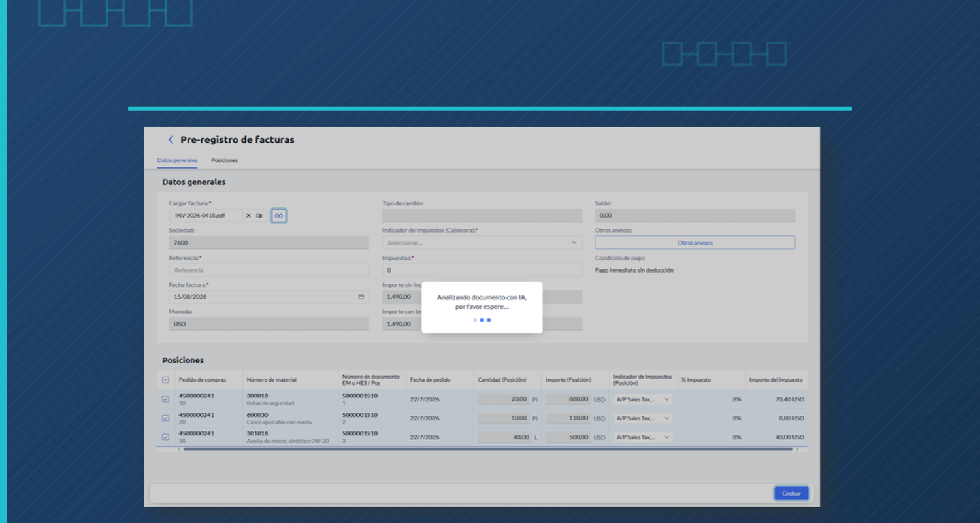Click purchase order 4500000241 item 20

pos(197,418)
